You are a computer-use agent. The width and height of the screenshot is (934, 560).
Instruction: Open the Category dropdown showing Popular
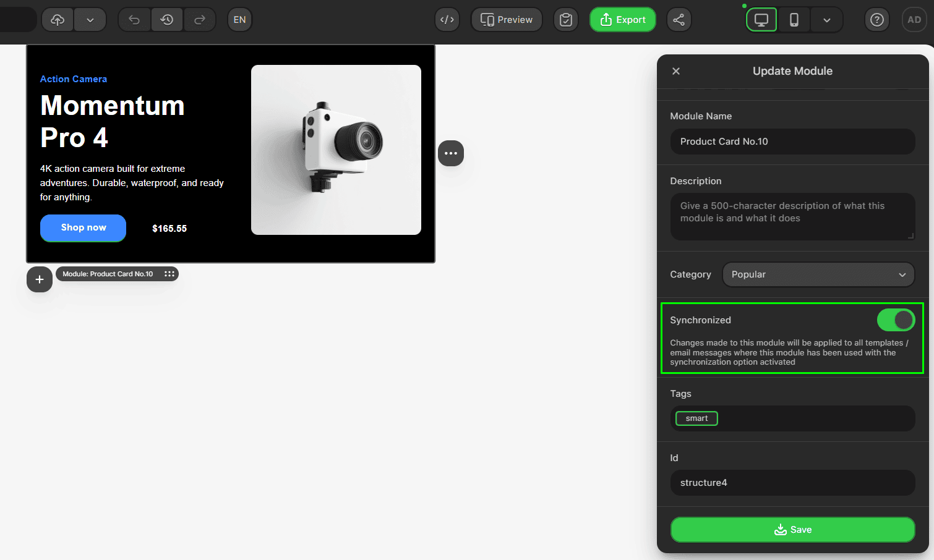pos(818,274)
